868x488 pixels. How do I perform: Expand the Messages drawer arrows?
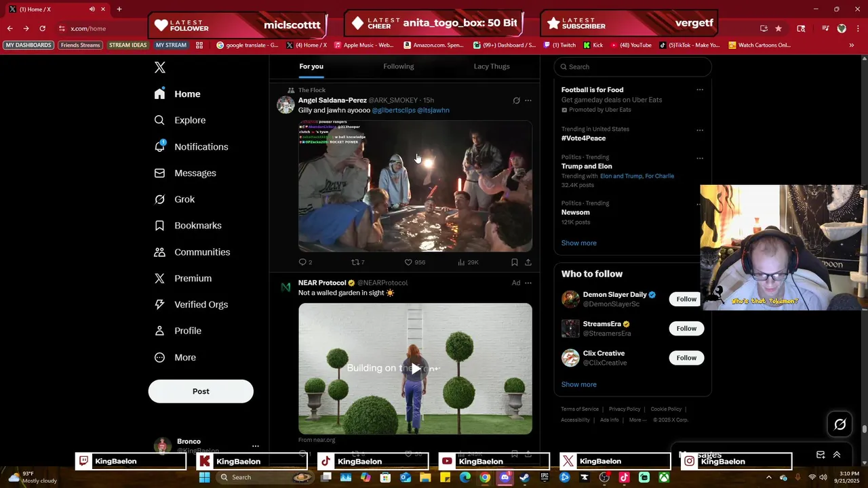coord(837,455)
